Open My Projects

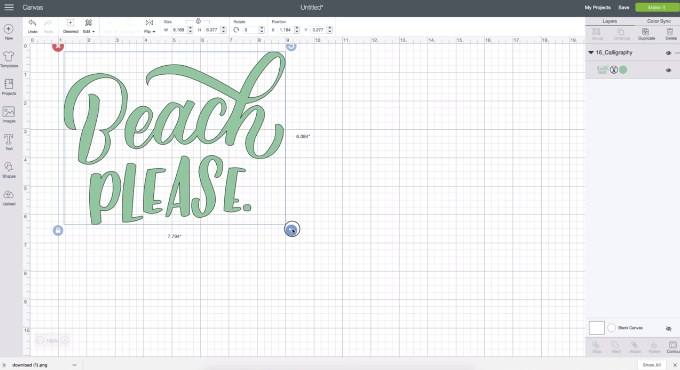[598, 7]
